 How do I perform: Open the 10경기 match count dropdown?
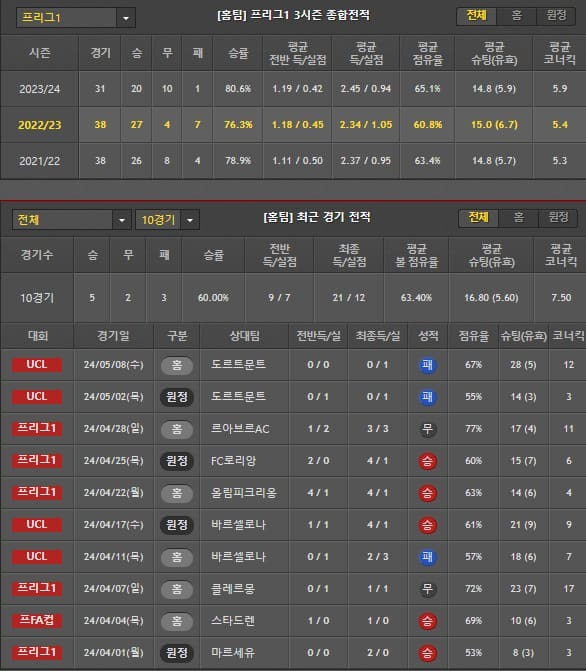click(167, 220)
